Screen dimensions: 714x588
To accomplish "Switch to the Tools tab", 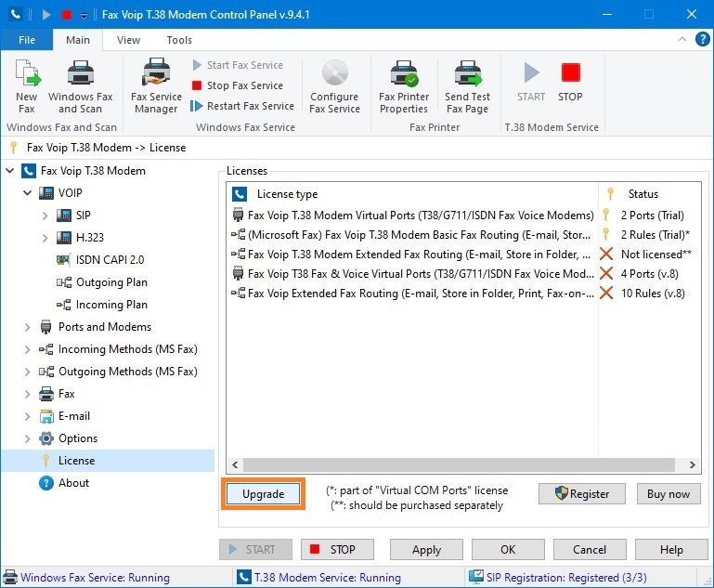I will coord(179,40).
